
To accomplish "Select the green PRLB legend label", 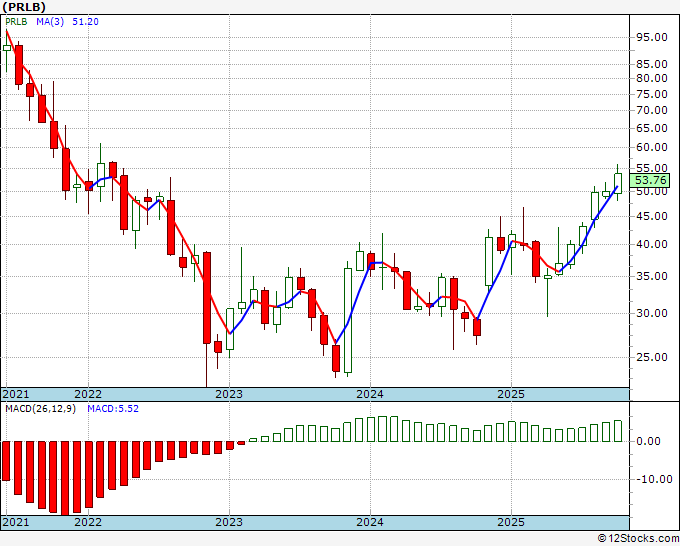I will 16,22.
